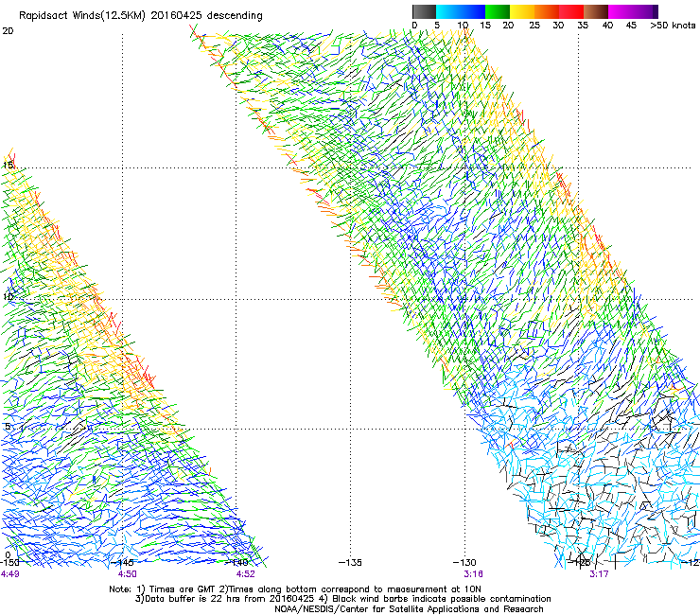700x615 pixels.
Task: Click the brown 35–40 knots legend swatch
Action: pos(596,11)
